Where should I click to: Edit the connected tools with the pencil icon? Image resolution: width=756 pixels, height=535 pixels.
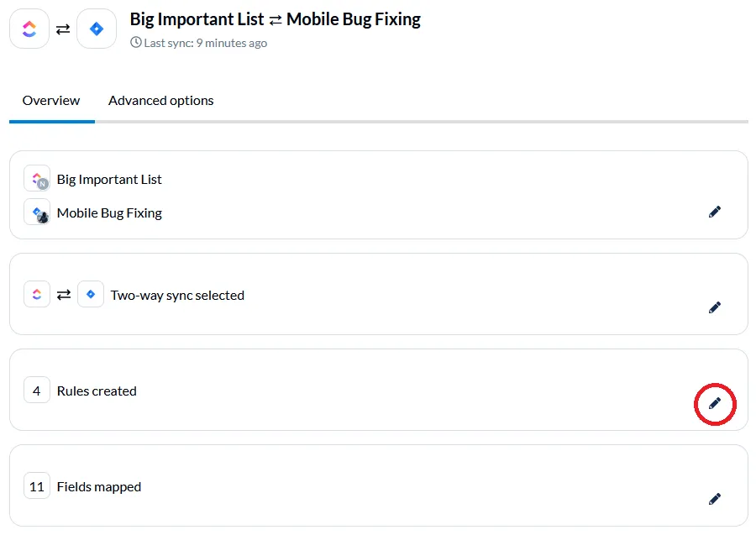pyautogui.click(x=715, y=212)
